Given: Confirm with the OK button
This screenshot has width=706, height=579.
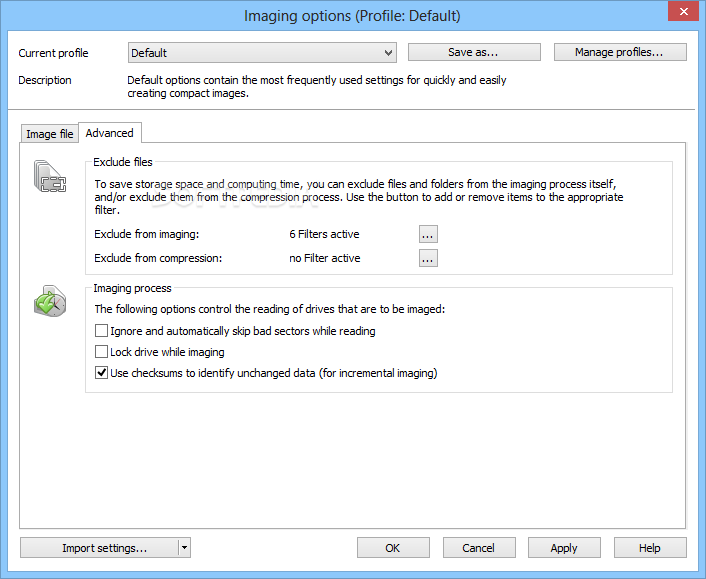Looking at the screenshot, I should (x=393, y=548).
